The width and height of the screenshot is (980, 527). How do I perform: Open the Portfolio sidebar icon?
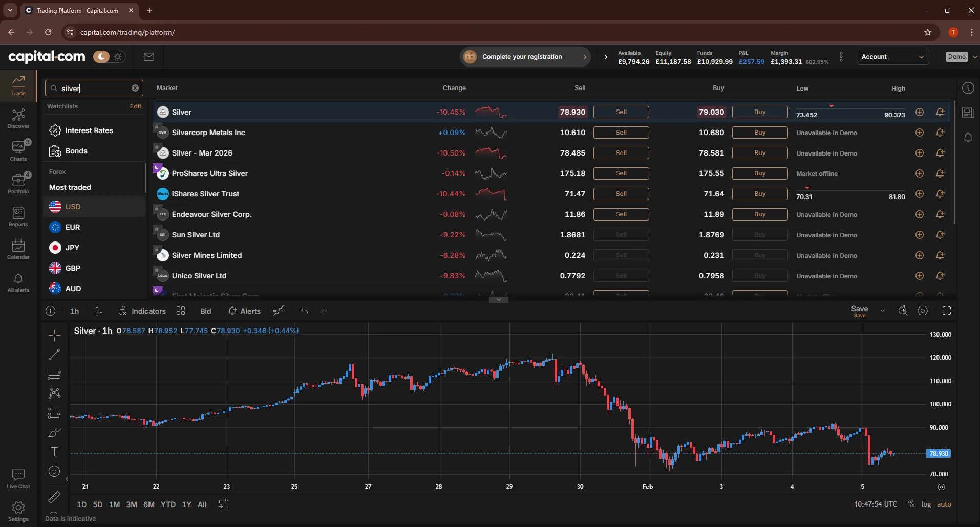(x=18, y=183)
